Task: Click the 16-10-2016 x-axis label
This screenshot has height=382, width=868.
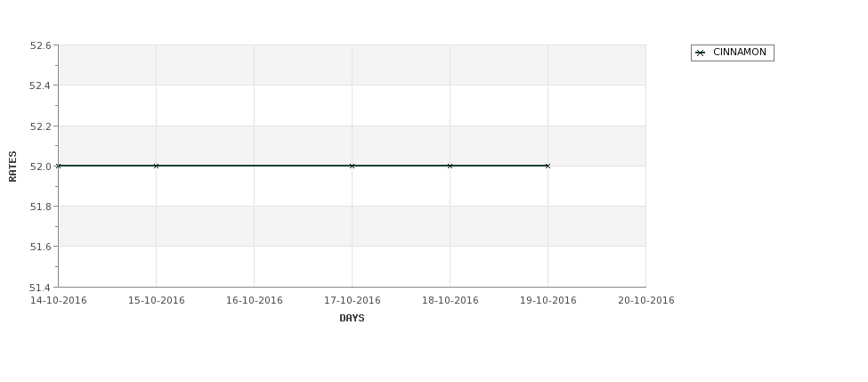Action: (254, 301)
